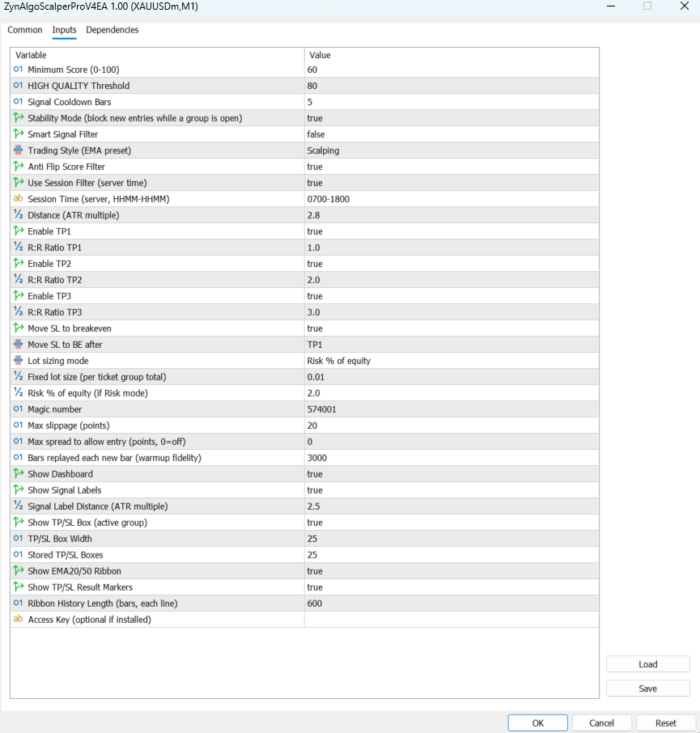Viewport: 700px width, 733px height.
Task: Select the Inputs tab
Action: click(64, 30)
